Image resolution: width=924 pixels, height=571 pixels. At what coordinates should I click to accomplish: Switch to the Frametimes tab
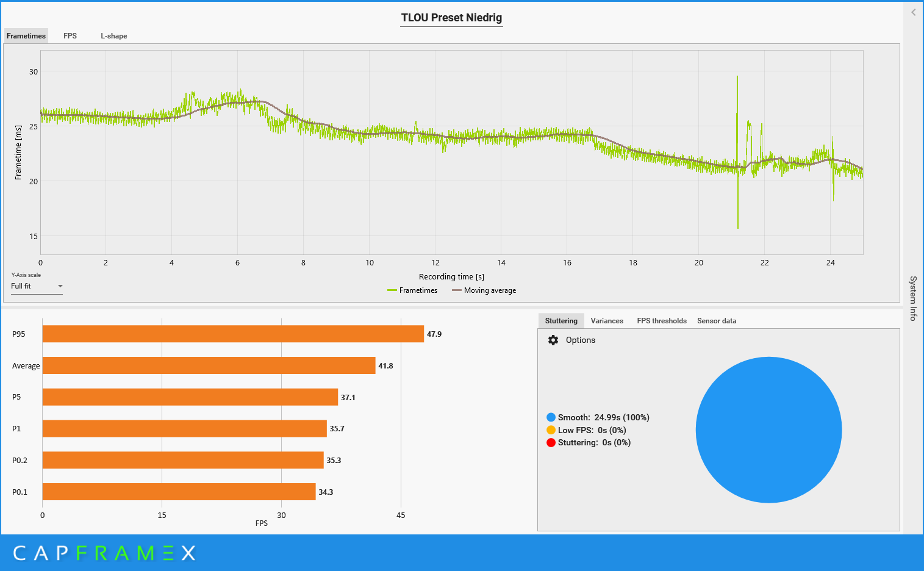coord(26,36)
